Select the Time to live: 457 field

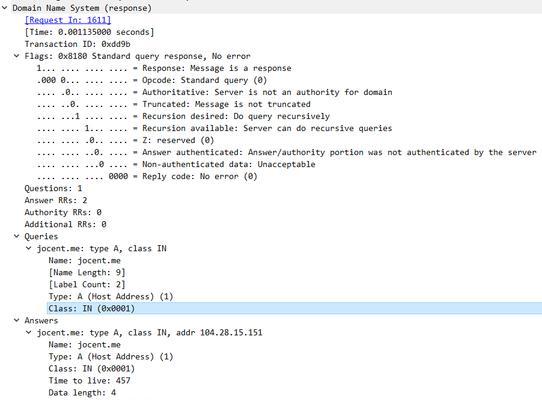click(x=90, y=381)
